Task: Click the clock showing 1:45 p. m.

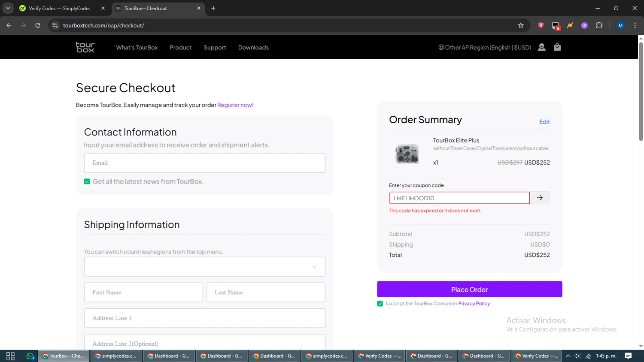Action: point(606,356)
